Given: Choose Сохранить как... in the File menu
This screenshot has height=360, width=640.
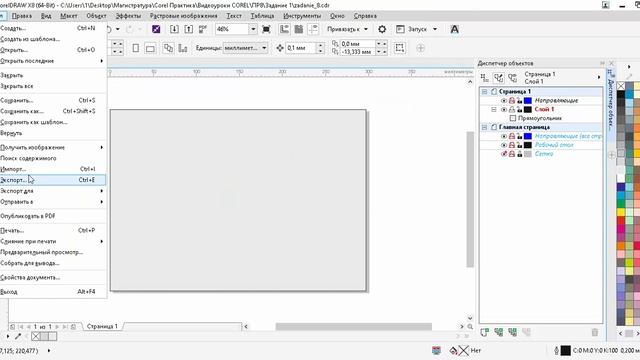Looking at the screenshot, I should 53,111.
